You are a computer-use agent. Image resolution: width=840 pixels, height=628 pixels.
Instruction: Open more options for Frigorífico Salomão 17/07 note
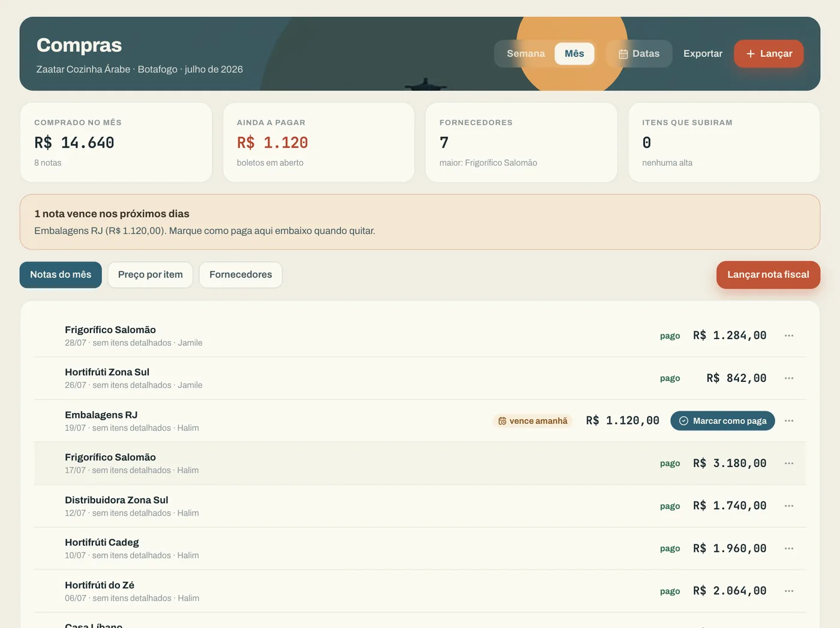click(x=789, y=463)
